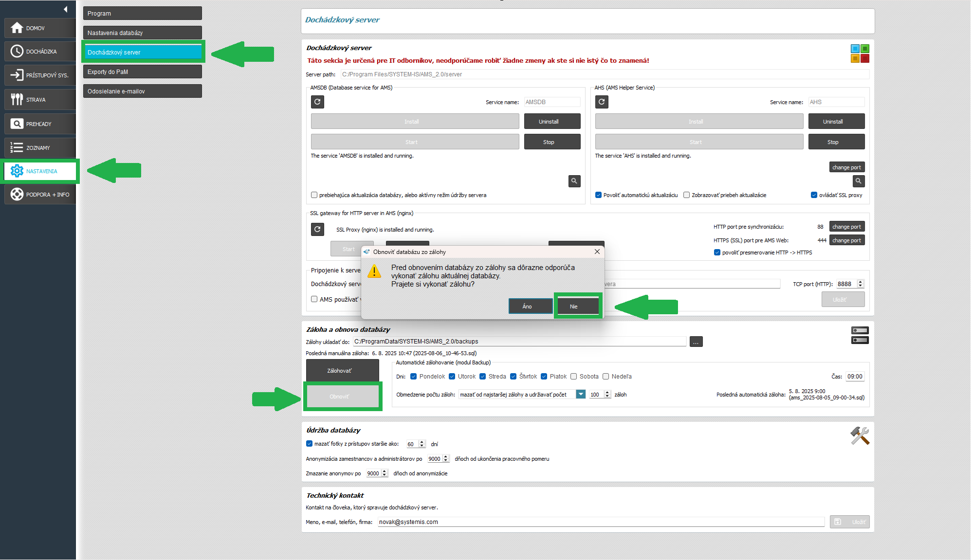Increase the TCP port stepper value
971x560 pixels.
(x=861, y=282)
